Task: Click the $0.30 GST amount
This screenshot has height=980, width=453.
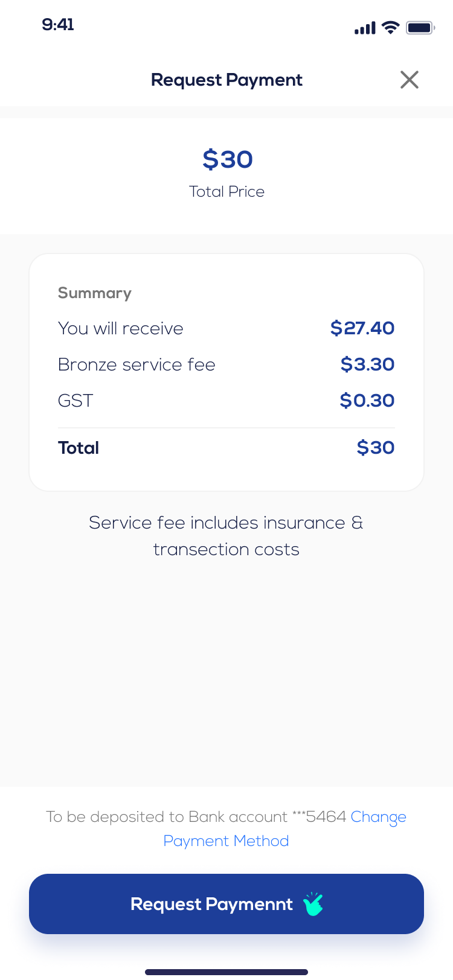Action: [x=367, y=401]
